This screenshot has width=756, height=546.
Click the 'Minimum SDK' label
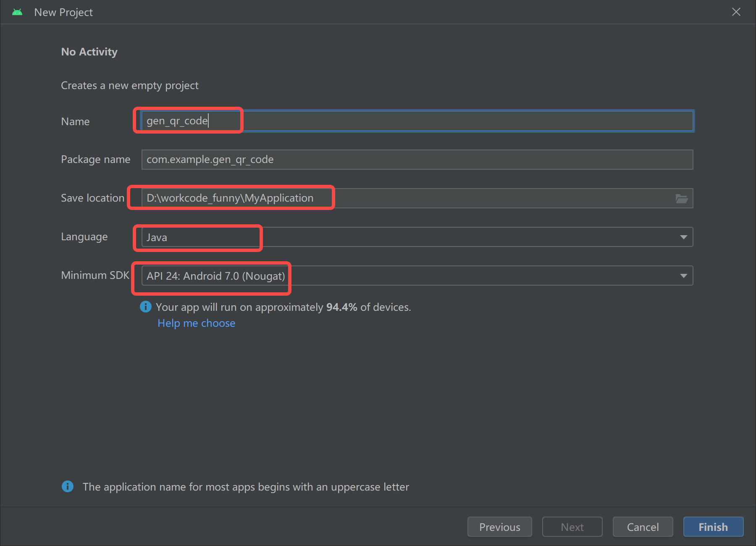tap(95, 275)
